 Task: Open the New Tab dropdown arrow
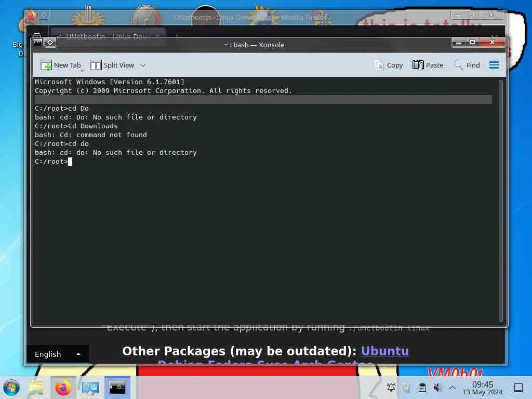[82, 70]
